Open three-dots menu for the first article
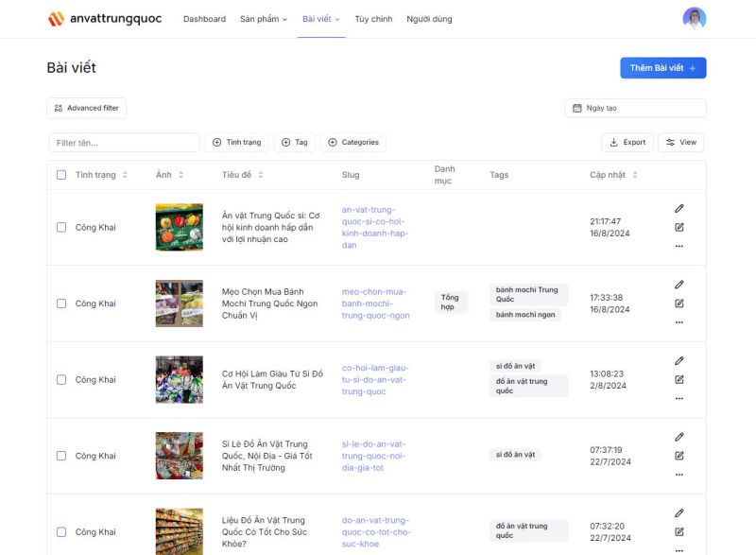756x555 pixels. coord(679,246)
